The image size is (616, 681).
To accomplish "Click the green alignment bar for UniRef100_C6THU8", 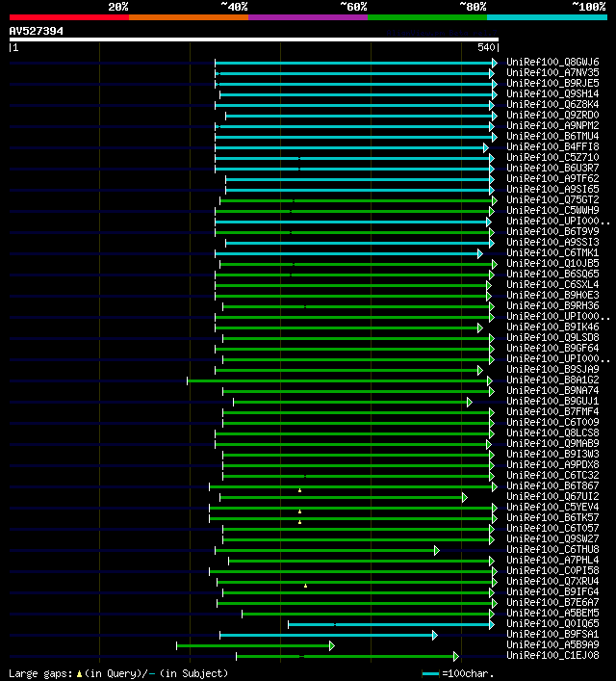I will point(327,551).
